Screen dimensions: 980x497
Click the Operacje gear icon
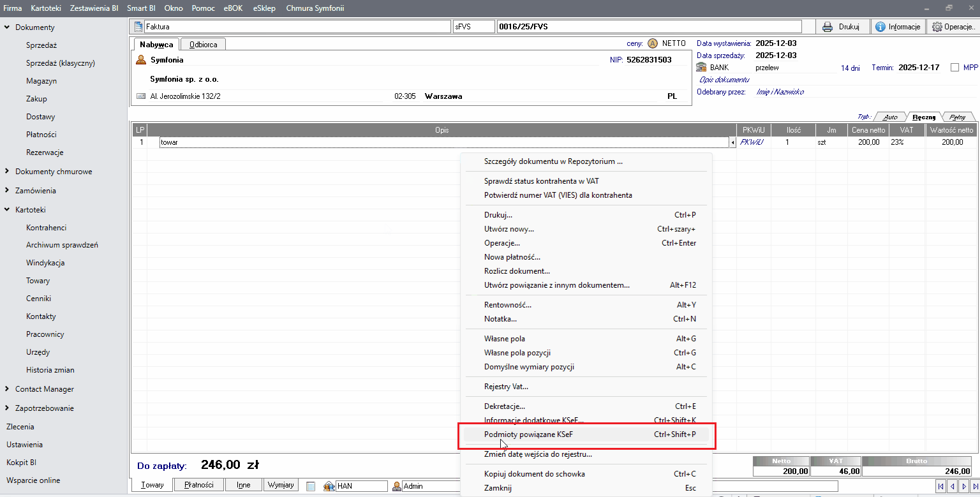pos(937,27)
